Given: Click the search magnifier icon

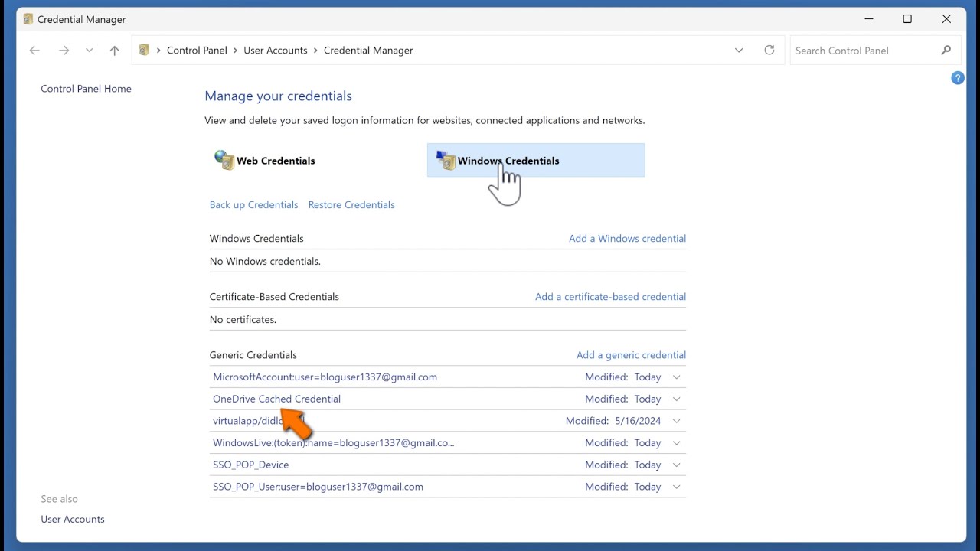Looking at the screenshot, I should click(x=946, y=50).
